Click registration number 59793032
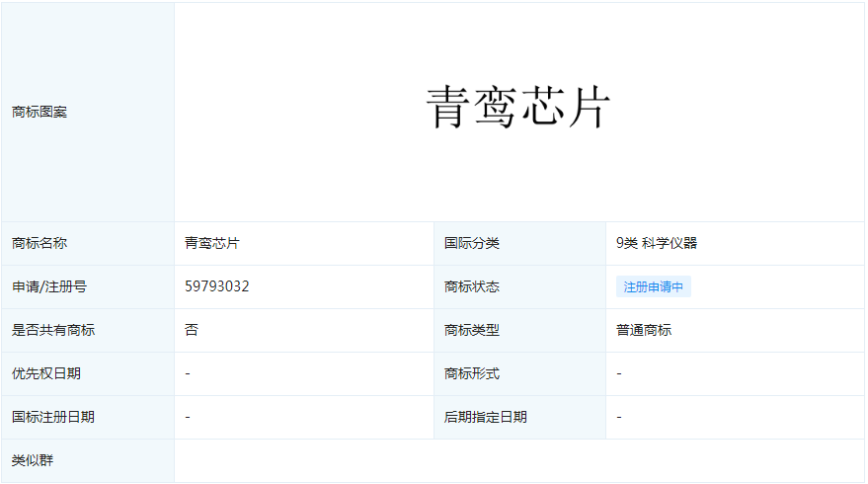 click(x=216, y=286)
